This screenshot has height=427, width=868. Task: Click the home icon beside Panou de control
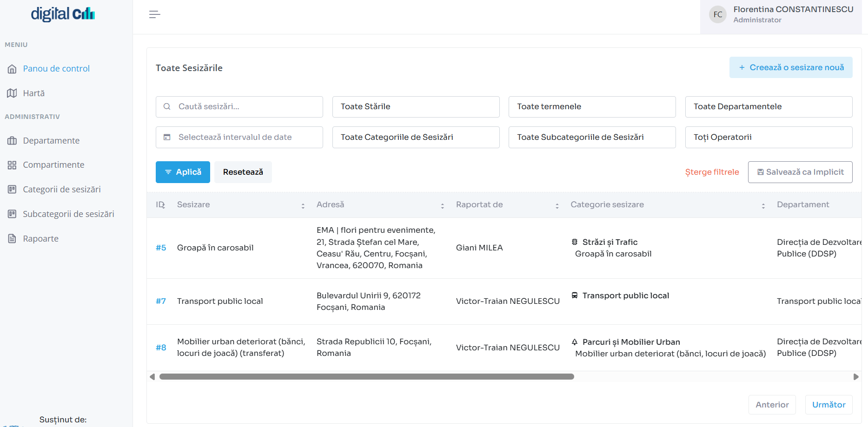(x=12, y=69)
